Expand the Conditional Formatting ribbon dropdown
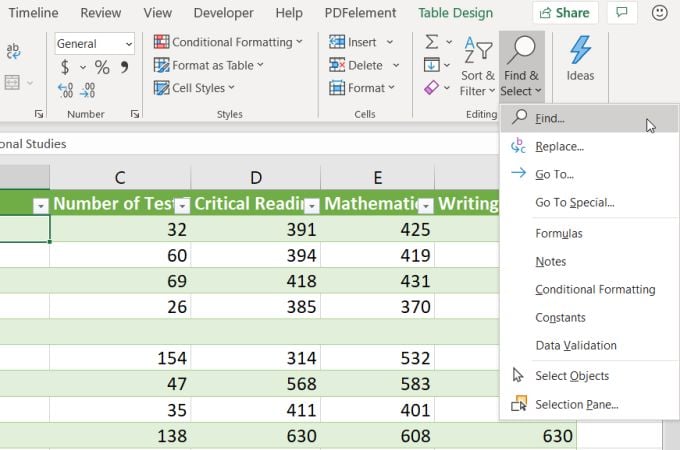The height and width of the screenshot is (450, 680). [x=229, y=42]
